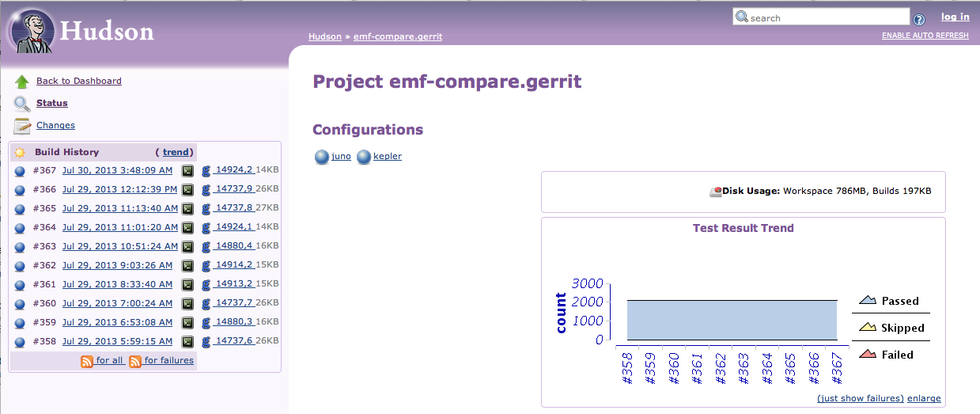Subscribe to RSS for failures link
This screenshot has height=414, width=980.
point(168,361)
